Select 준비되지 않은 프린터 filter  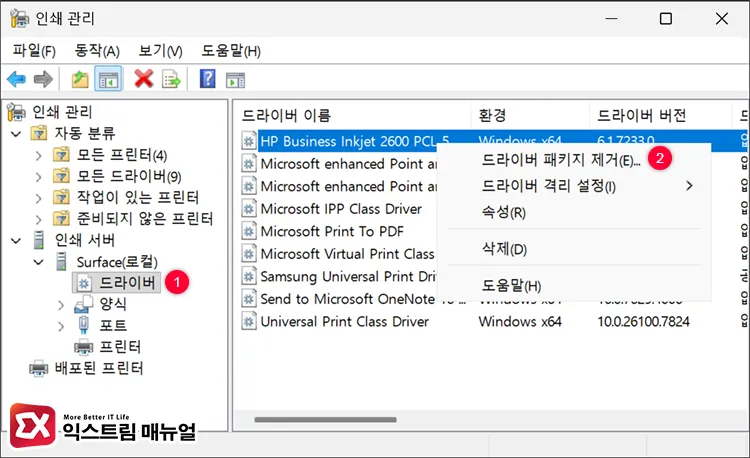145,219
